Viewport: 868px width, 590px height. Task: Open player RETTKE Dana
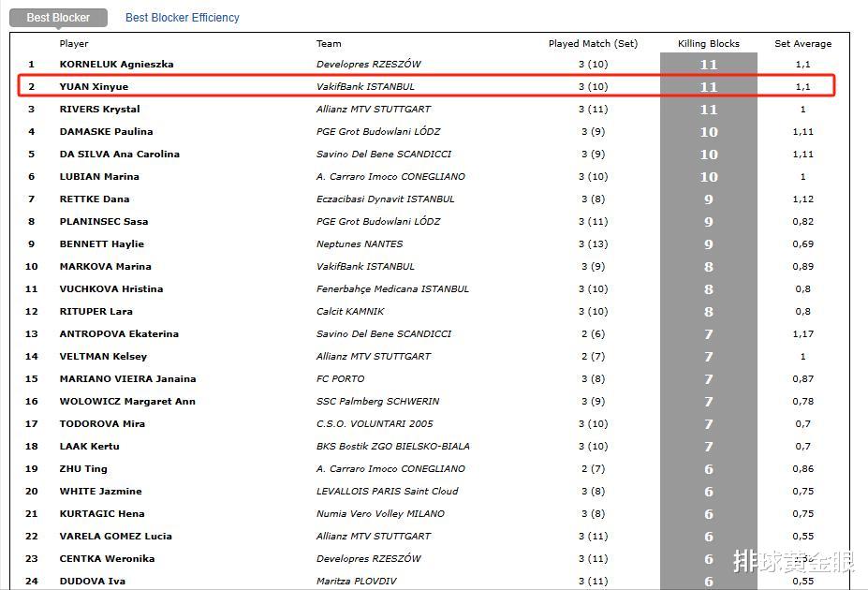tap(95, 199)
